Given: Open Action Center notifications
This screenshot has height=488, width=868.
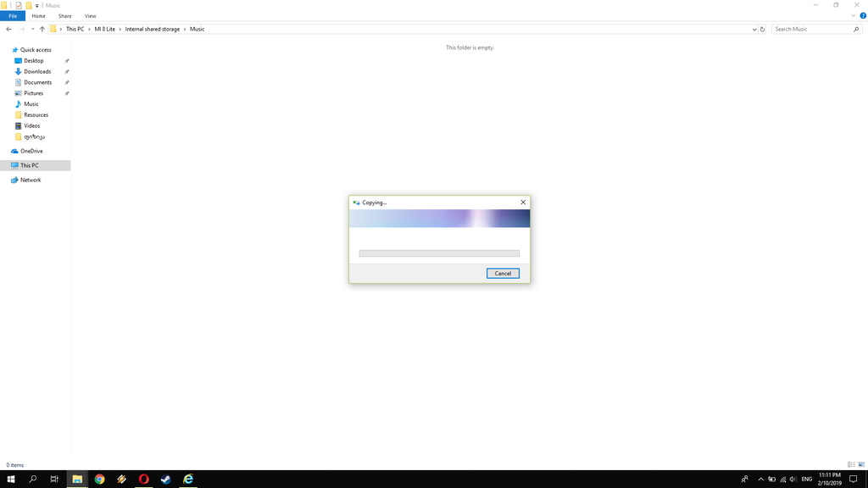Looking at the screenshot, I should (x=853, y=480).
